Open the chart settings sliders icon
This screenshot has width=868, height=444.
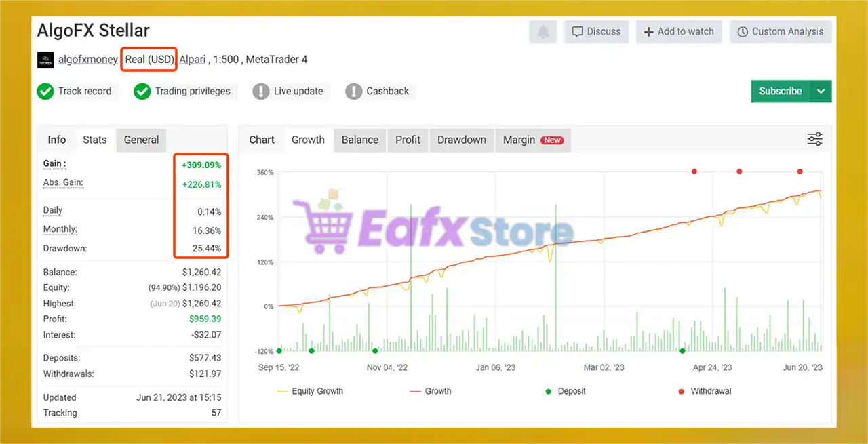click(814, 140)
